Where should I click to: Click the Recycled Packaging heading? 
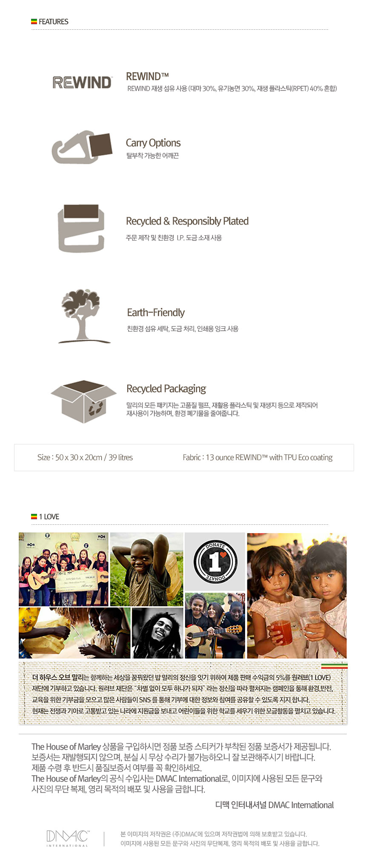click(166, 389)
